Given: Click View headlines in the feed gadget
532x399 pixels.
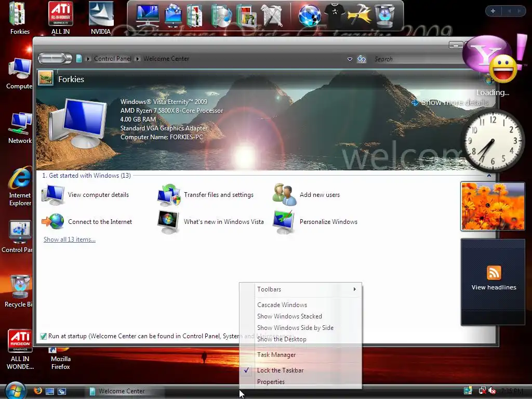Looking at the screenshot, I should [x=494, y=287].
